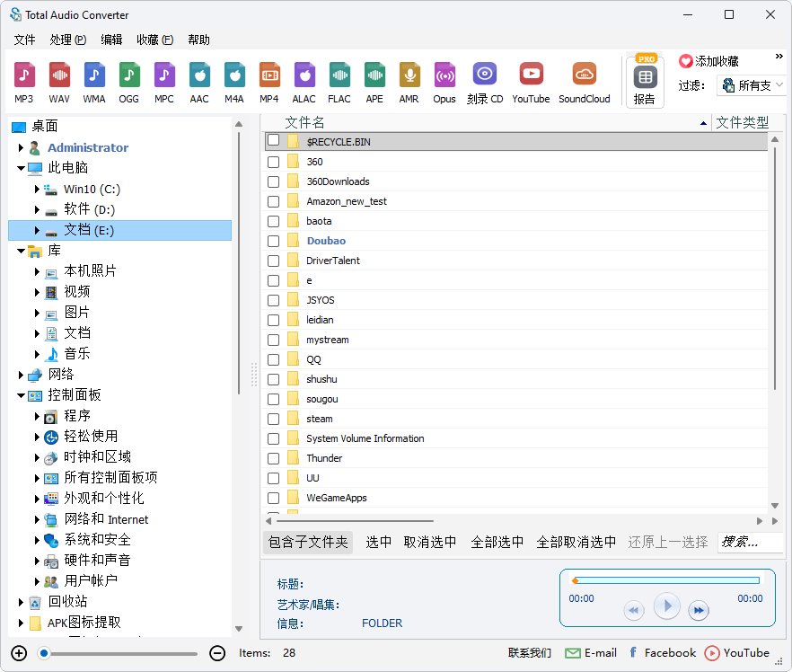The height and width of the screenshot is (672, 792).
Task: Collapse the 控制面板 node
Action: tap(21, 395)
